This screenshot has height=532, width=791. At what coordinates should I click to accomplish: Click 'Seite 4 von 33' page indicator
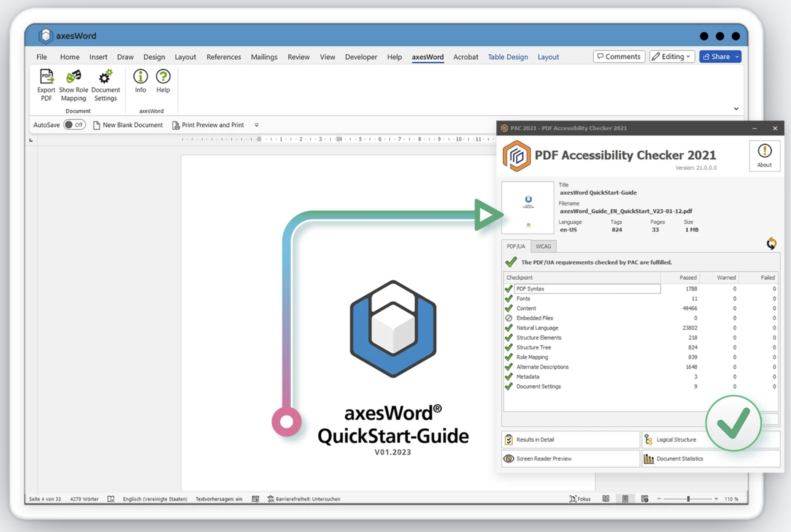(x=45, y=499)
